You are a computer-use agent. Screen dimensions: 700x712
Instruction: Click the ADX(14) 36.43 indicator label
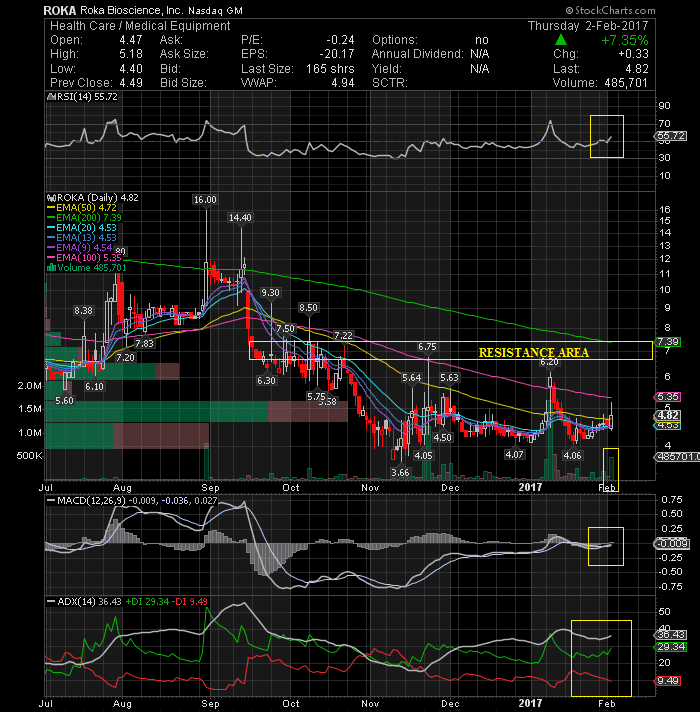85,602
